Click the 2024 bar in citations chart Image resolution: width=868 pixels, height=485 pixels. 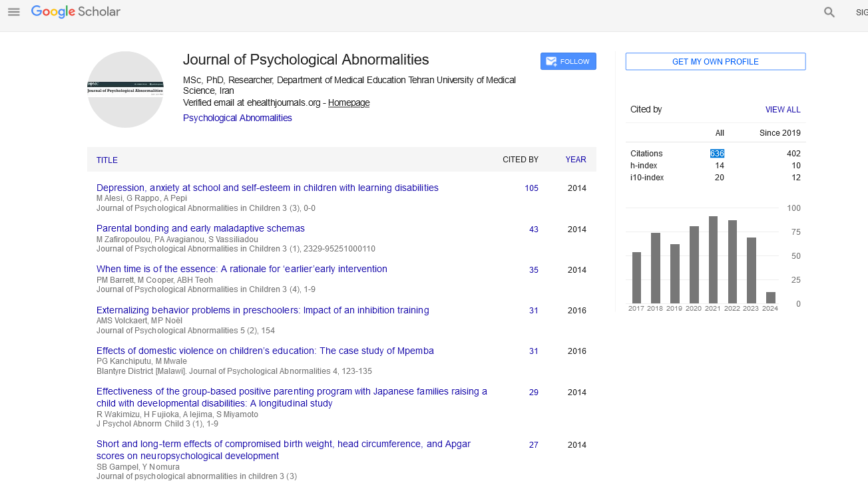coord(771,297)
